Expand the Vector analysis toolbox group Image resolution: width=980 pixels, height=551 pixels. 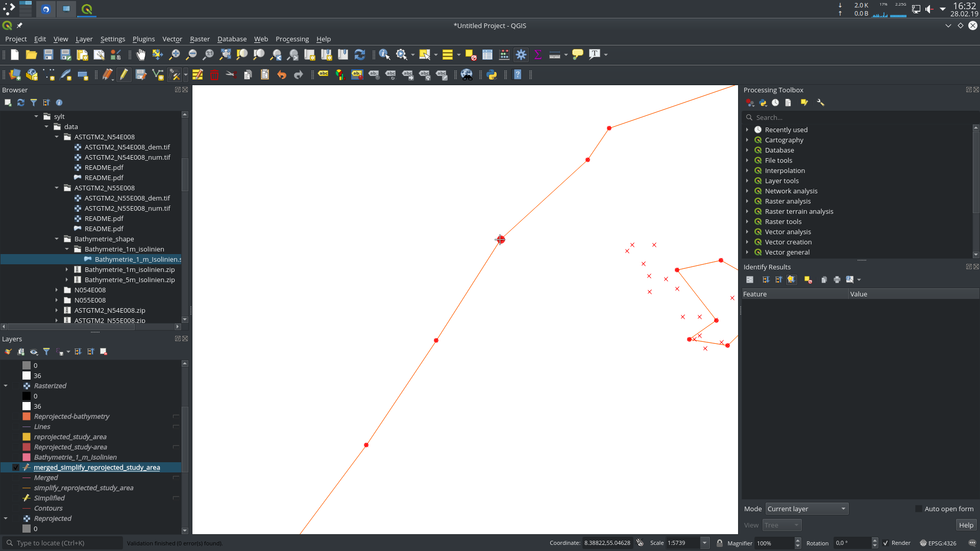pos(747,232)
